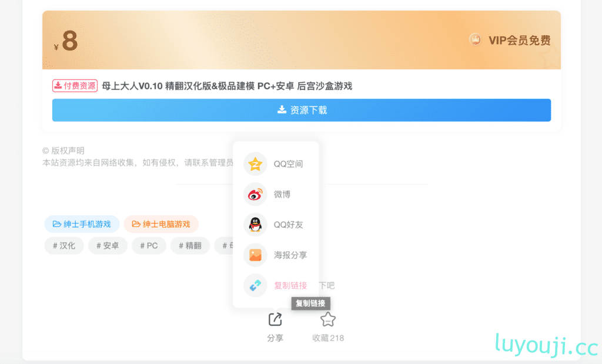
Task: Select the 微博 Weibo eye icon
Action: [255, 194]
